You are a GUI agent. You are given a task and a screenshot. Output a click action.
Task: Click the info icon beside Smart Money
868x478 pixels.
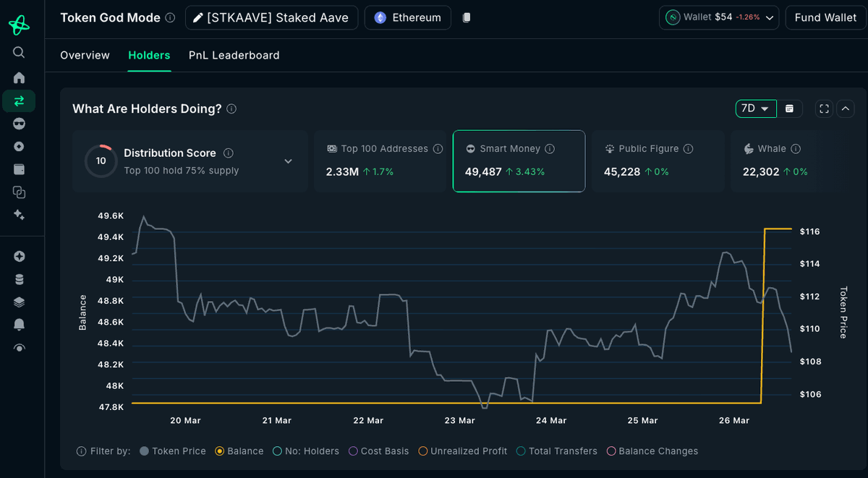[550, 149]
